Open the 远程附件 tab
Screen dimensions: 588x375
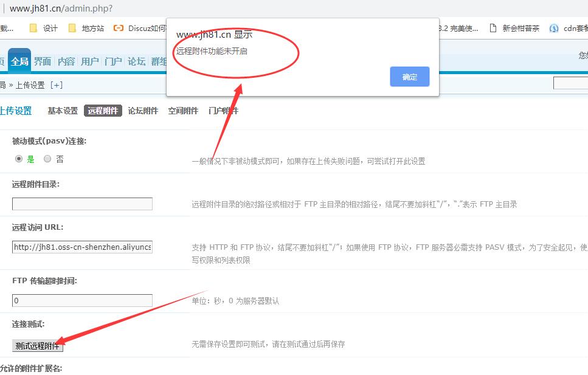[103, 111]
